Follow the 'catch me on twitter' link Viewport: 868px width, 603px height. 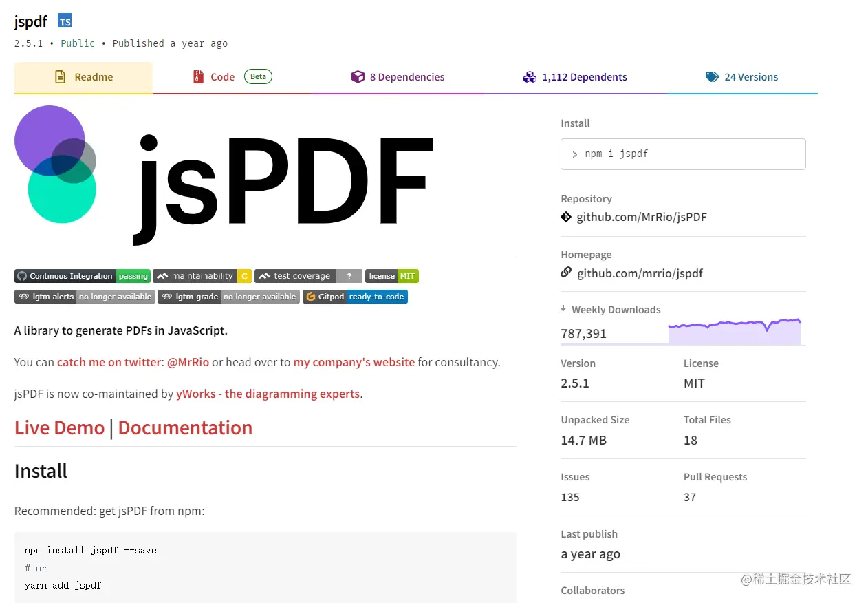pyautogui.click(x=109, y=362)
